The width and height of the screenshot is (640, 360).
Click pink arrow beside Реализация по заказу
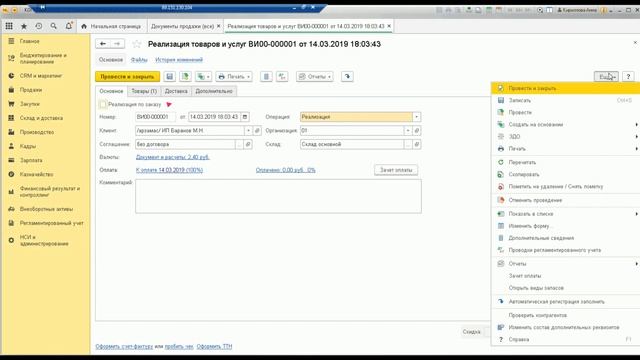click(169, 104)
